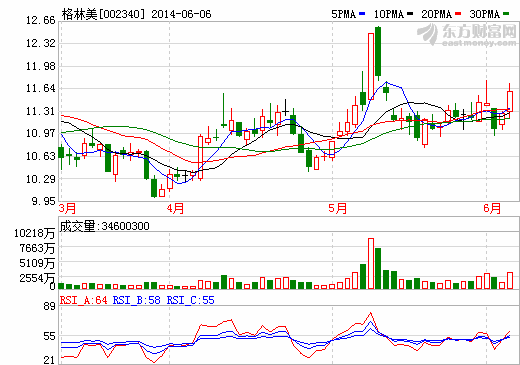Click the 3月 month marker
This screenshot has height=365, width=520.
click(x=68, y=209)
